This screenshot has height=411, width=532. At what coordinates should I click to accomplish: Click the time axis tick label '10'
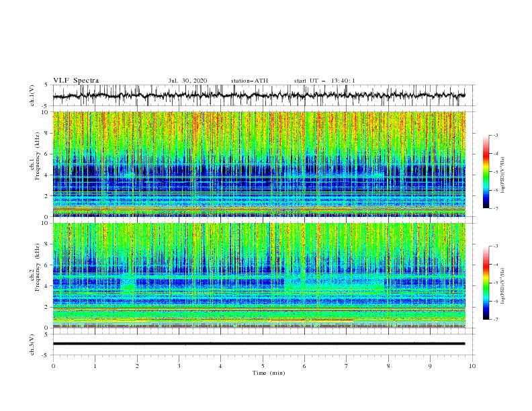click(x=472, y=366)
